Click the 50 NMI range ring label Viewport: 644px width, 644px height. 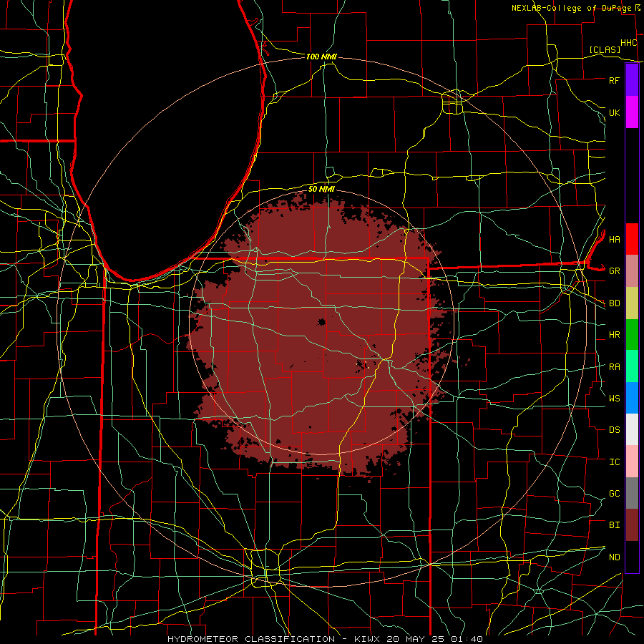click(x=321, y=189)
